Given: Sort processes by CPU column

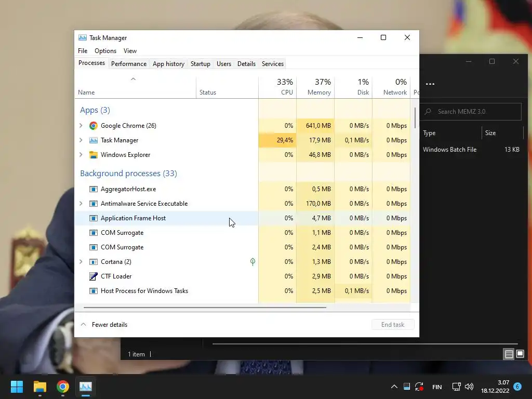Looking at the screenshot, I should tap(277, 87).
